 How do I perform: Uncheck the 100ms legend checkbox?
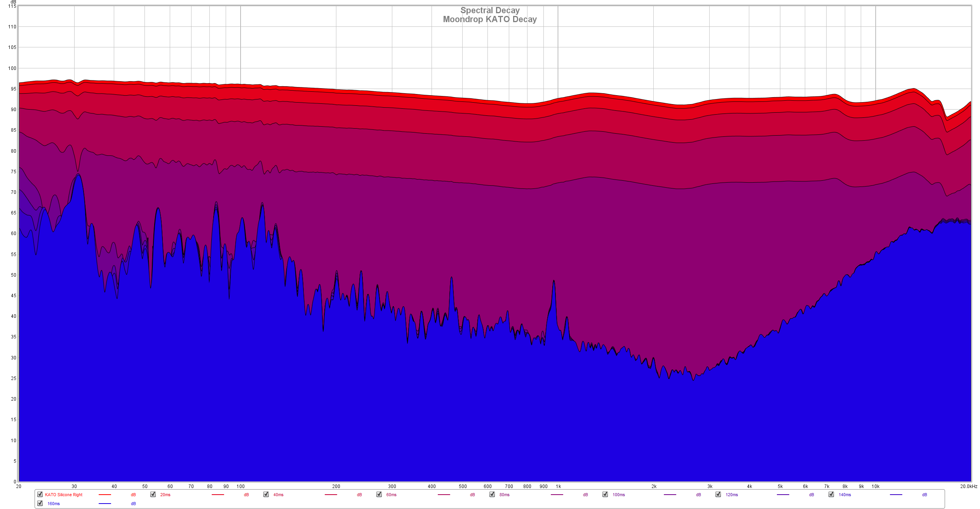[605, 494]
